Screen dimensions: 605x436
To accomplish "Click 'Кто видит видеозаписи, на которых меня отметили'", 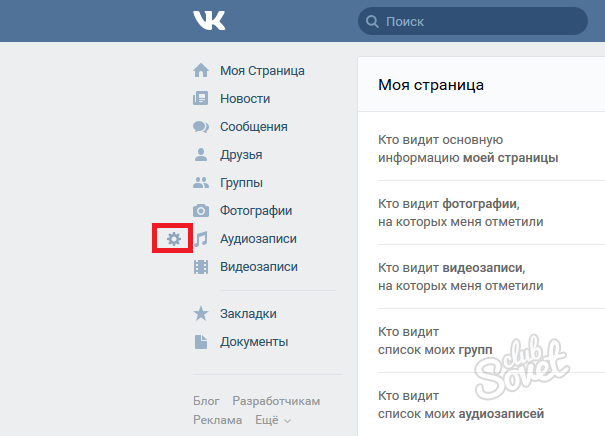I will click(461, 277).
